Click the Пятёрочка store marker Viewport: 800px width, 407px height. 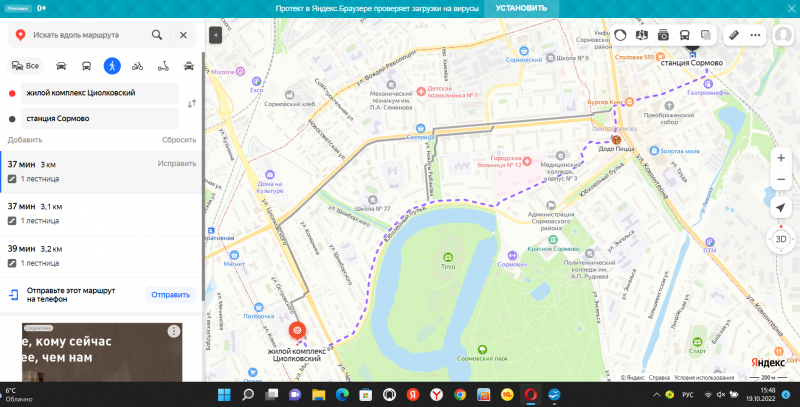pos(259,308)
